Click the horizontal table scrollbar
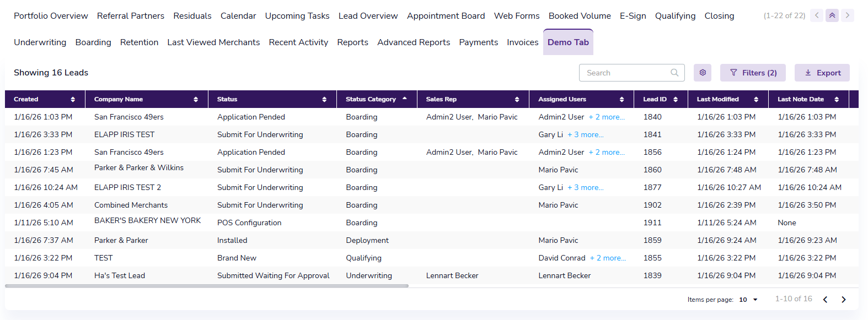This screenshot has width=868, height=320. click(x=207, y=286)
